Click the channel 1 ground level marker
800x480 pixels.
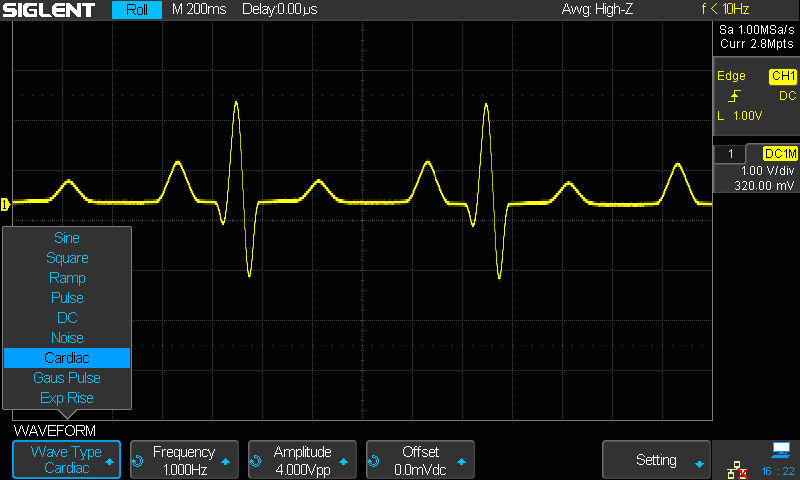[x=5, y=204]
